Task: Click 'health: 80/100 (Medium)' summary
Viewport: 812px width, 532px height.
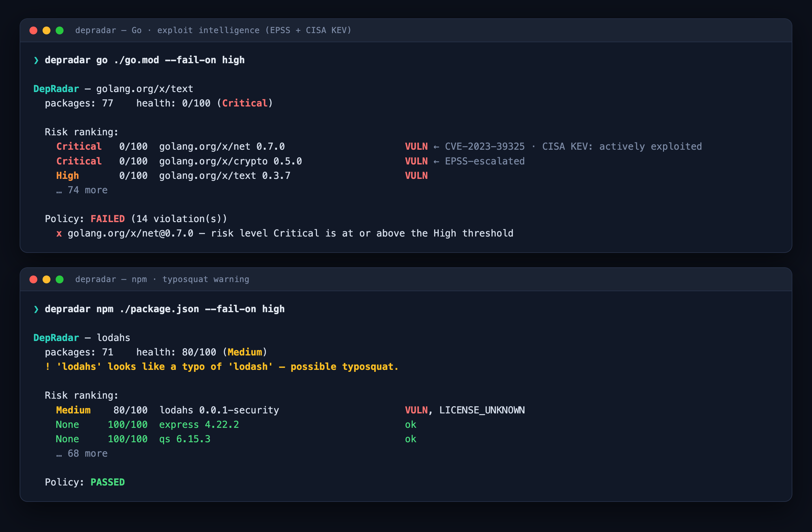Action: pos(202,352)
